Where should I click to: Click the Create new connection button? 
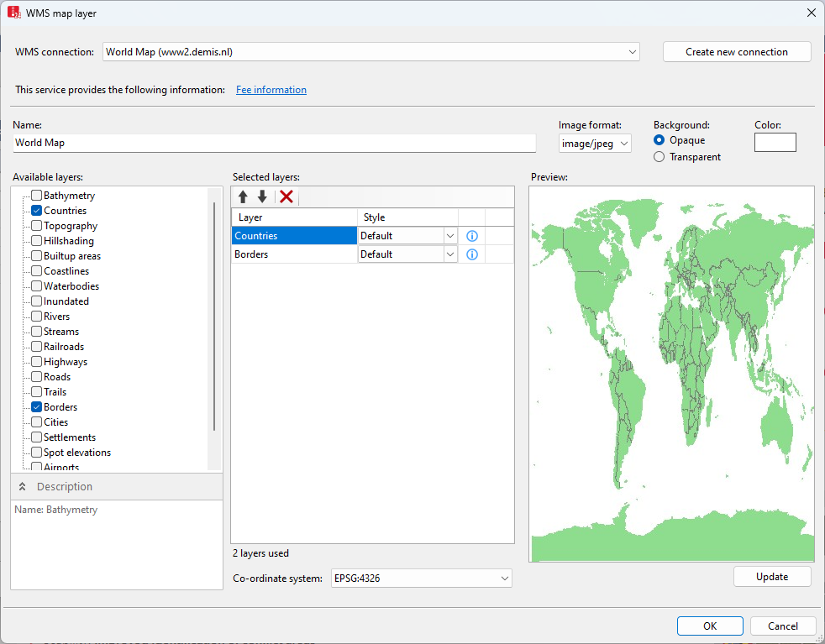click(737, 52)
